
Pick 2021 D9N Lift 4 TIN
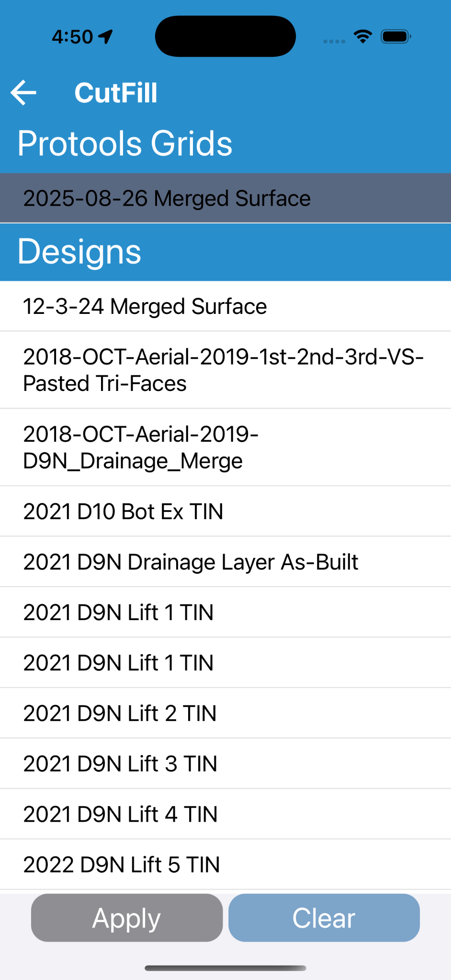pos(225,814)
